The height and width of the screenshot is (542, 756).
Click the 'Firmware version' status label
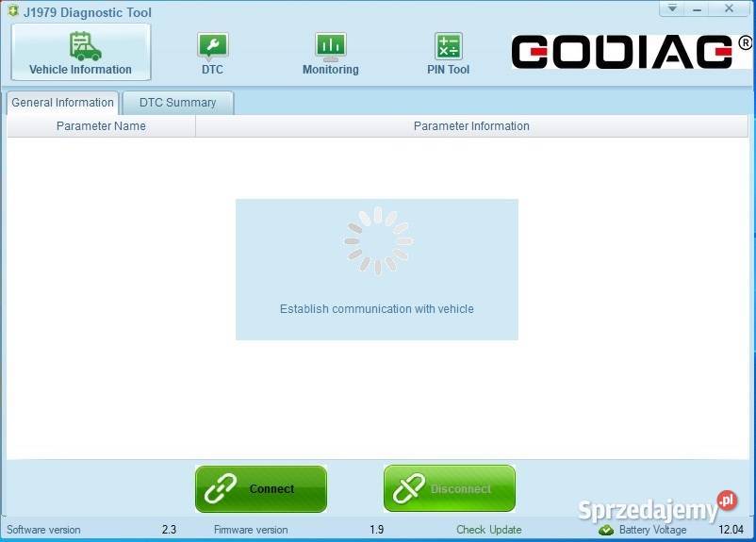[251, 530]
